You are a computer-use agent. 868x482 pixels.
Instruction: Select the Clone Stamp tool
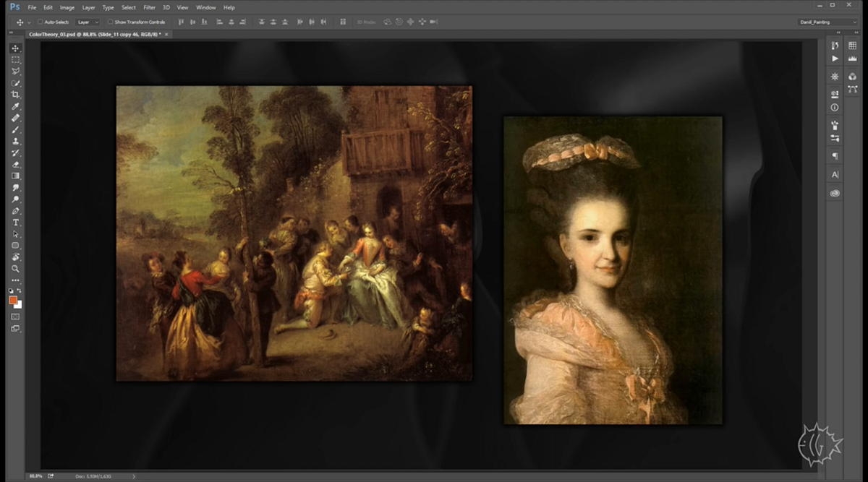pos(15,141)
